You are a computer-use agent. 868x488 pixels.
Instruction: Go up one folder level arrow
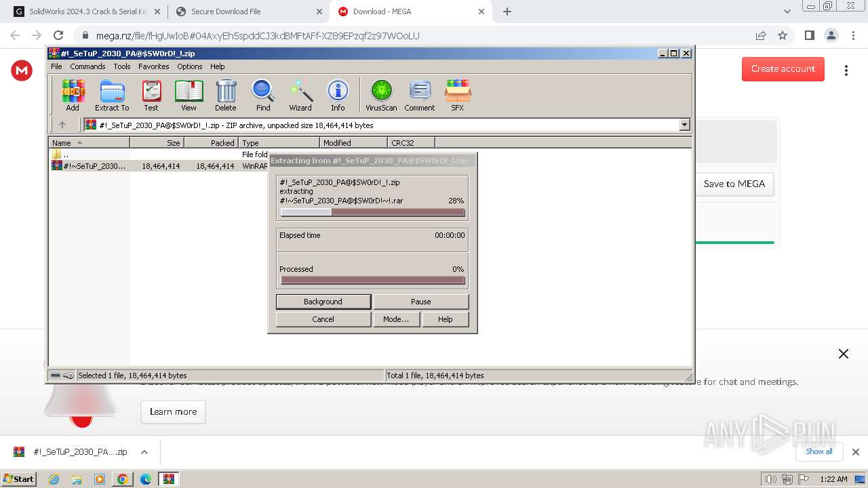coord(62,125)
